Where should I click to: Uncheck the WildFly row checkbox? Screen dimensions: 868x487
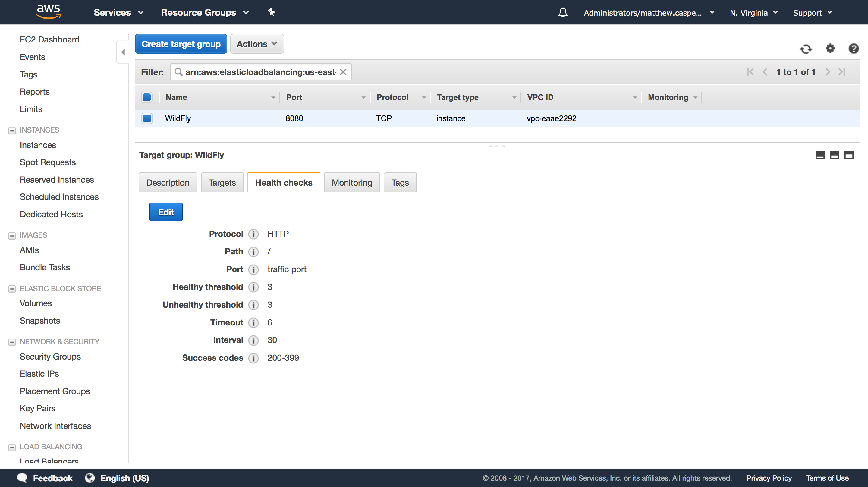147,118
